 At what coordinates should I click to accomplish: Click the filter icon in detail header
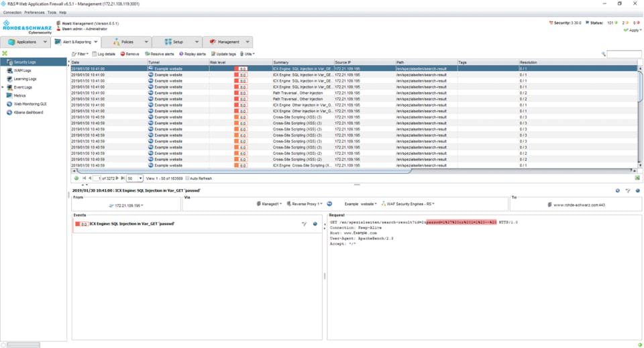click(628, 190)
